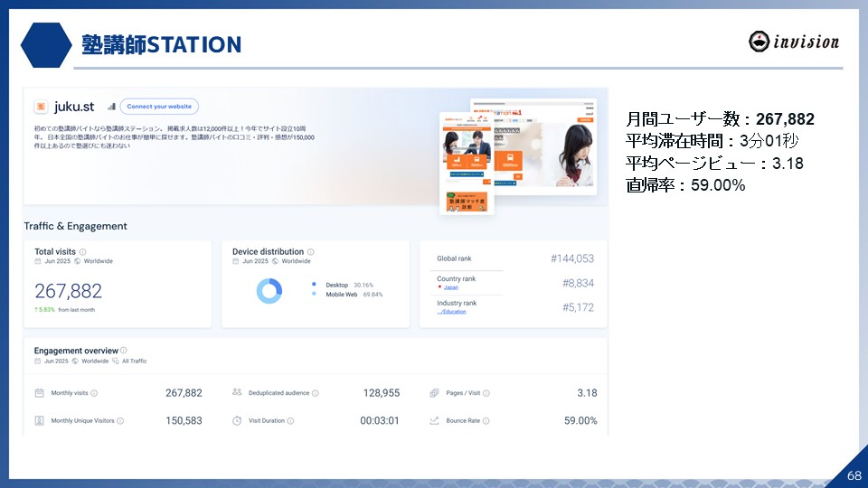This screenshot has height=488, width=868.
Task: Click the 59.00% bounce rate value
Action: 580,420
